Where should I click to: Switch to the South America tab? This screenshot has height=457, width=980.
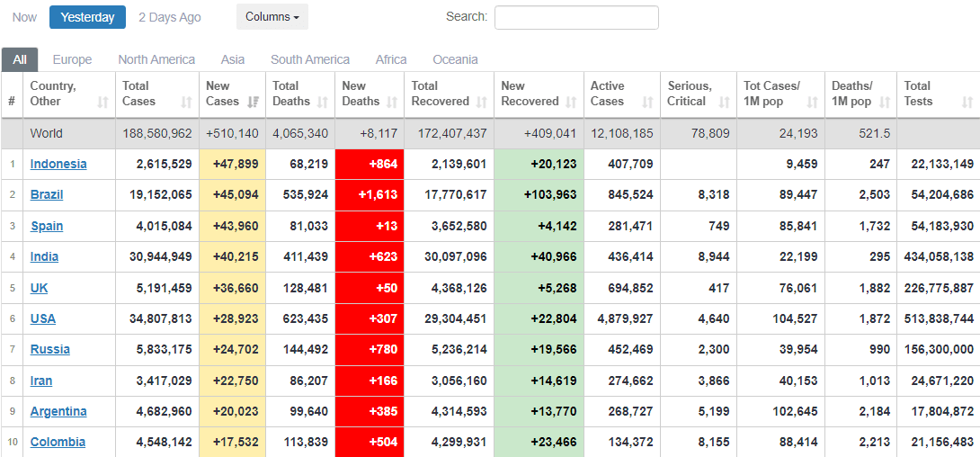[x=310, y=59]
